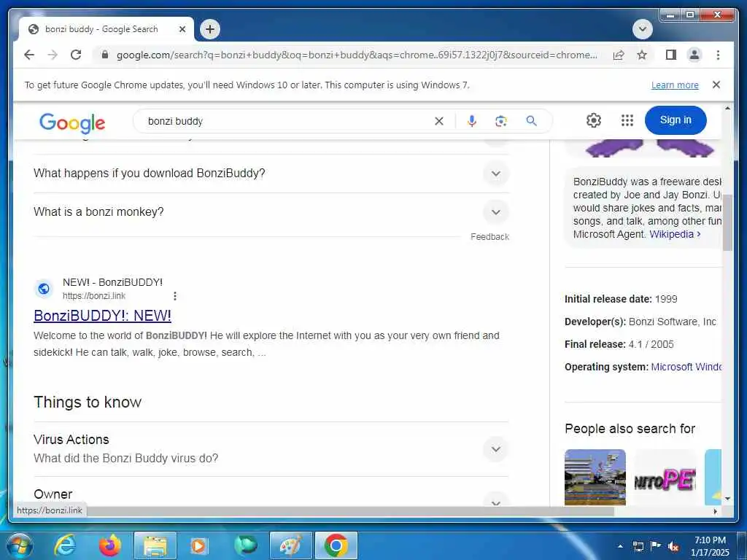Open first People also search for thumbnail
This screenshot has height=560, width=747.
tap(595, 477)
